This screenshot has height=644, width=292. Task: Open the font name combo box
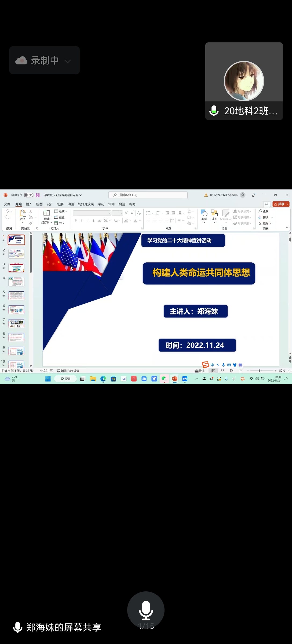pyautogui.click(x=92, y=213)
